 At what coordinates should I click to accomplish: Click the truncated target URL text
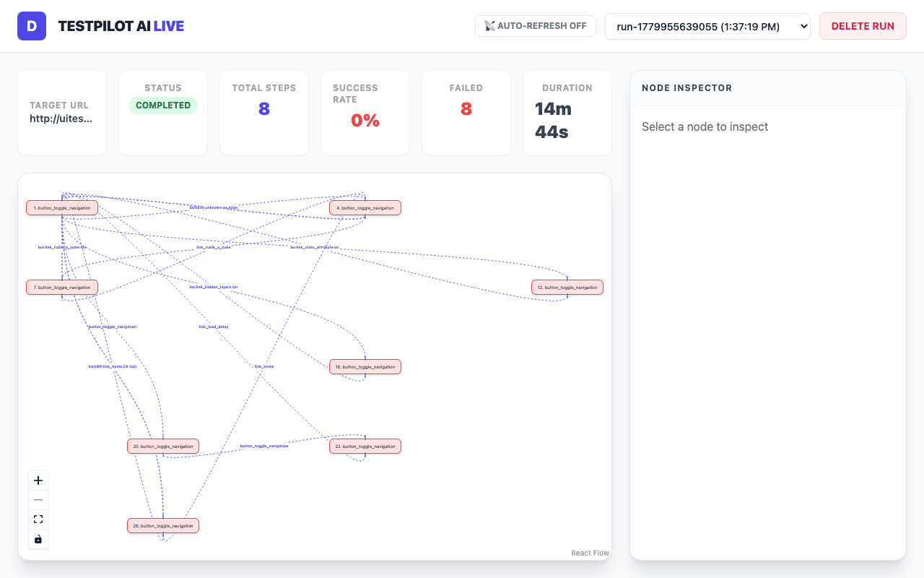click(61, 118)
